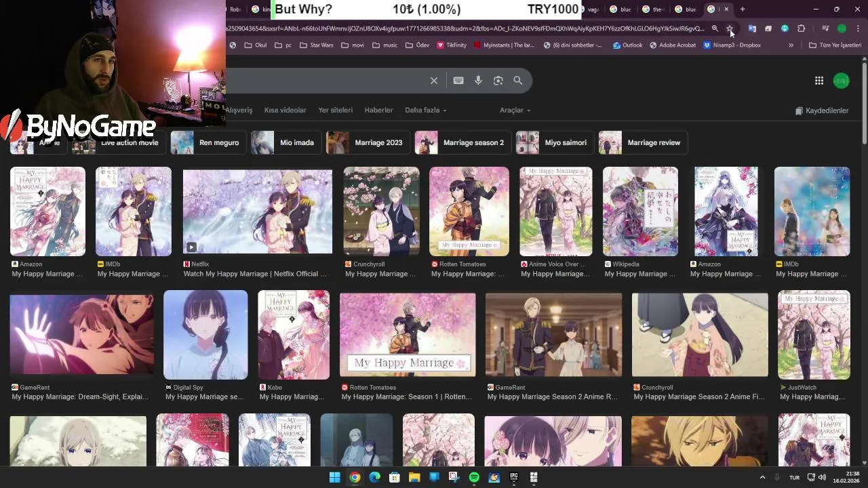
Task: Filter by Miyo saimori chip
Action: coord(555,142)
